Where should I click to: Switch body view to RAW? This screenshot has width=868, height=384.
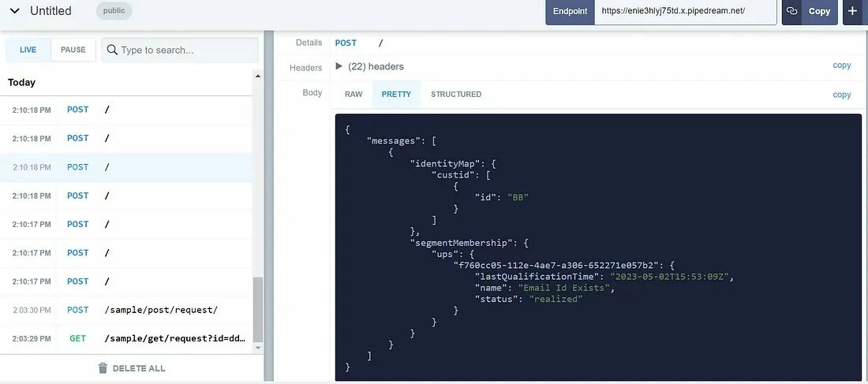354,94
